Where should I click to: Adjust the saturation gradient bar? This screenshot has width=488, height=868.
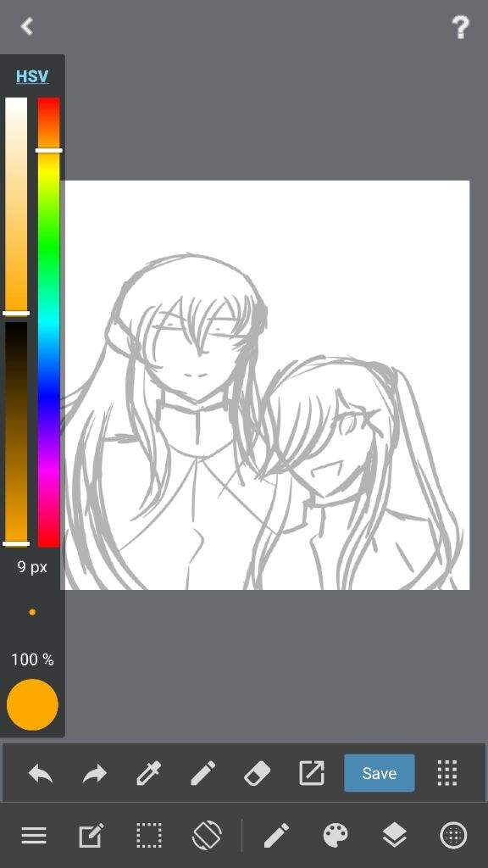coord(16,205)
